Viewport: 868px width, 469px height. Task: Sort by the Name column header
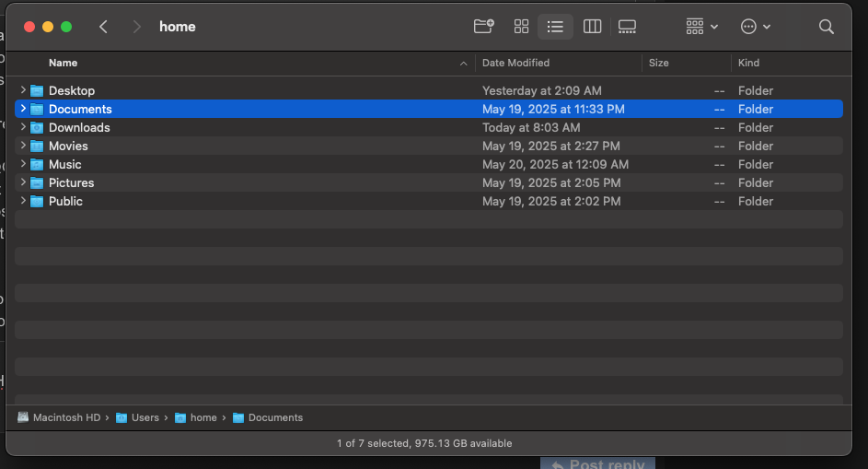(x=64, y=63)
